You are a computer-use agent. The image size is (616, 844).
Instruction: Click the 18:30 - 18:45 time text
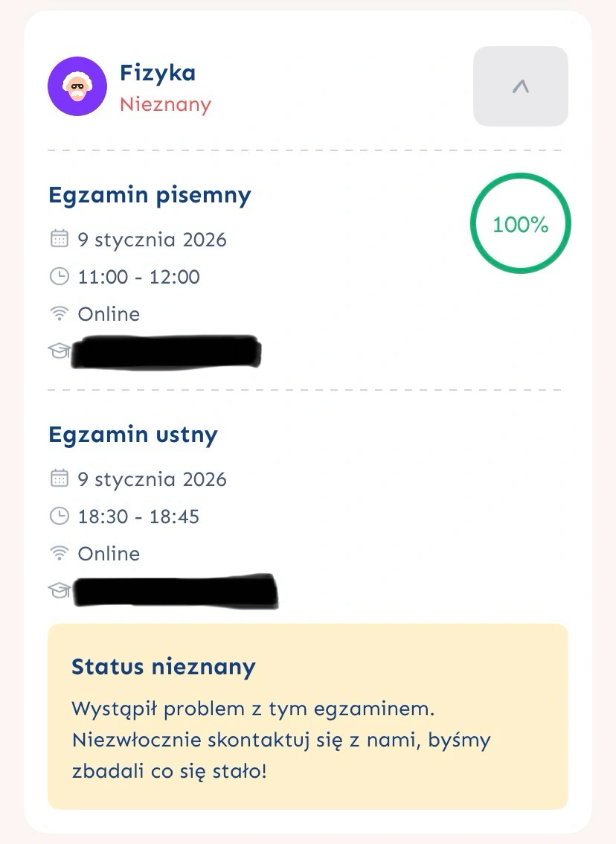(139, 517)
